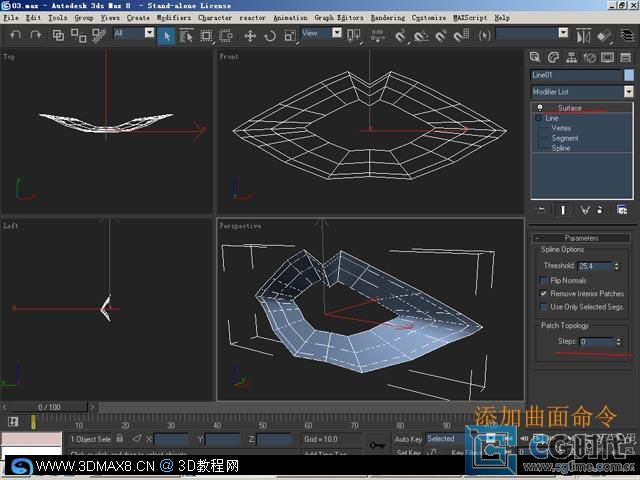Click the Undo arrow icon
Screen dimensions: 640x480
coord(15,35)
